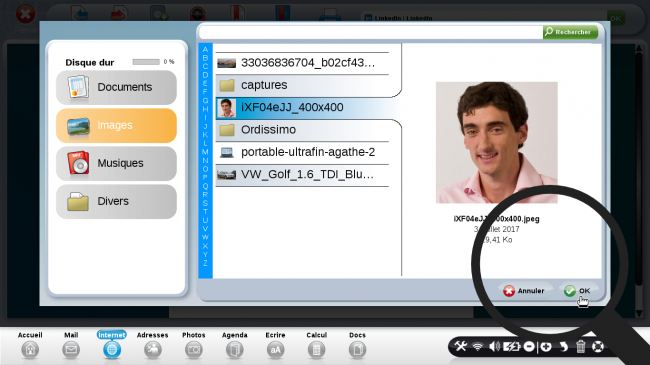
Task: Open the Divers category
Action: pos(116,201)
